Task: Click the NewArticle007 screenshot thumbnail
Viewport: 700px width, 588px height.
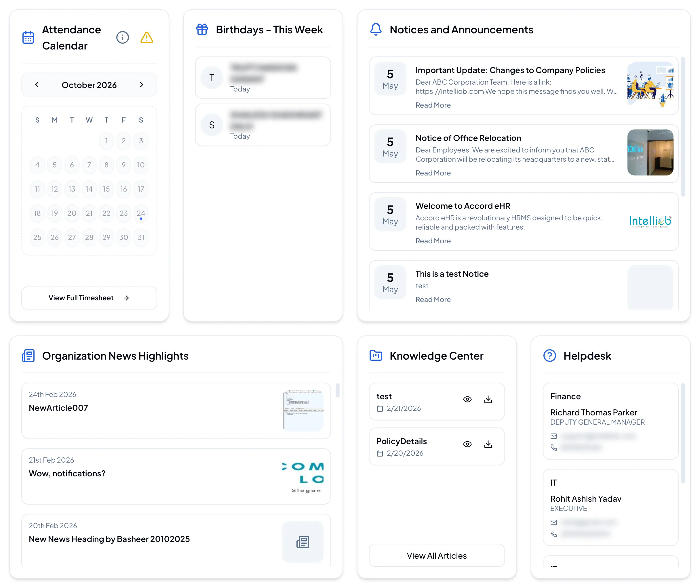Action: (x=303, y=411)
